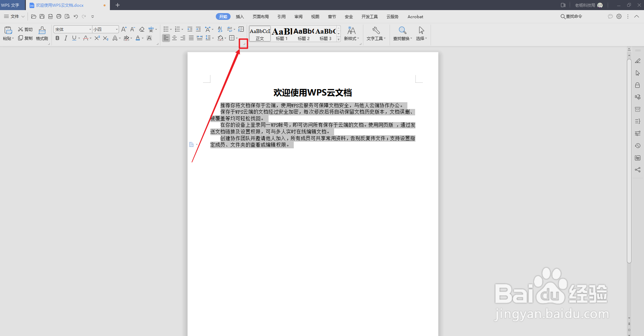Toggle character shading A button
Screen dimensions: 644x336
(x=149, y=38)
